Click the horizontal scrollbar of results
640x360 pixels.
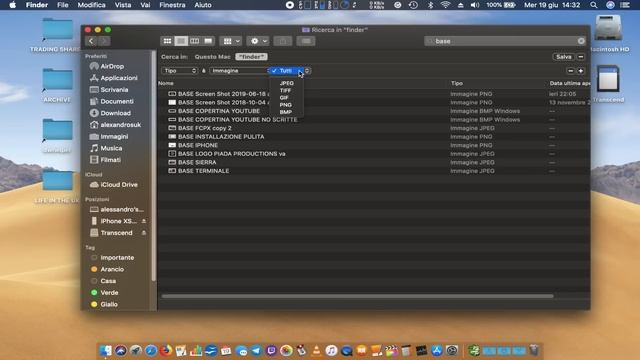[358, 296]
